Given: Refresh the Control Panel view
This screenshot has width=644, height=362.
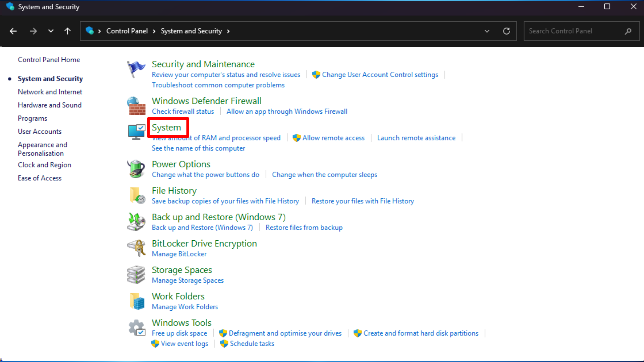Looking at the screenshot, I should [x=506, y=31].
